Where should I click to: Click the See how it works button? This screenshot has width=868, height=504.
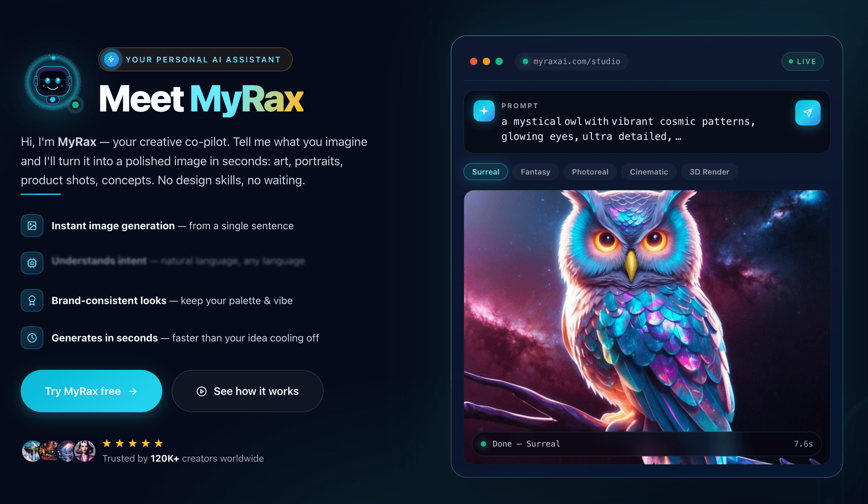click(x=247, y=391)
